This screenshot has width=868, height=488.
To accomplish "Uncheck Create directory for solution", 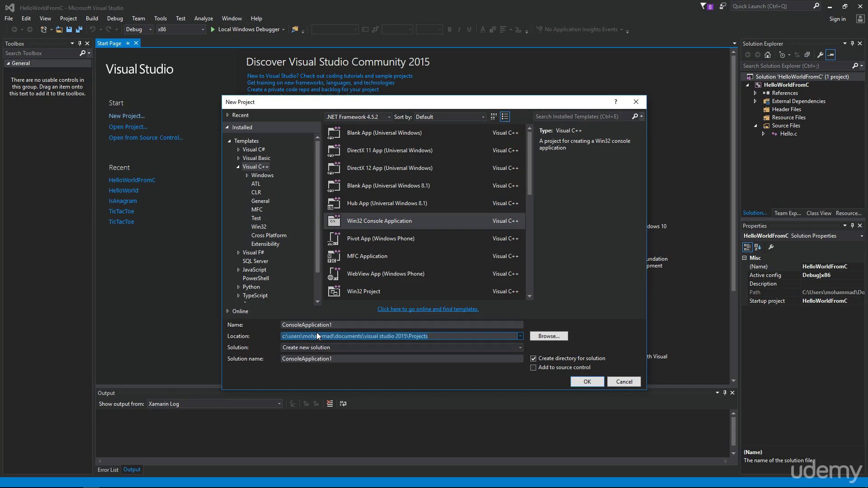I will (533, 358).
